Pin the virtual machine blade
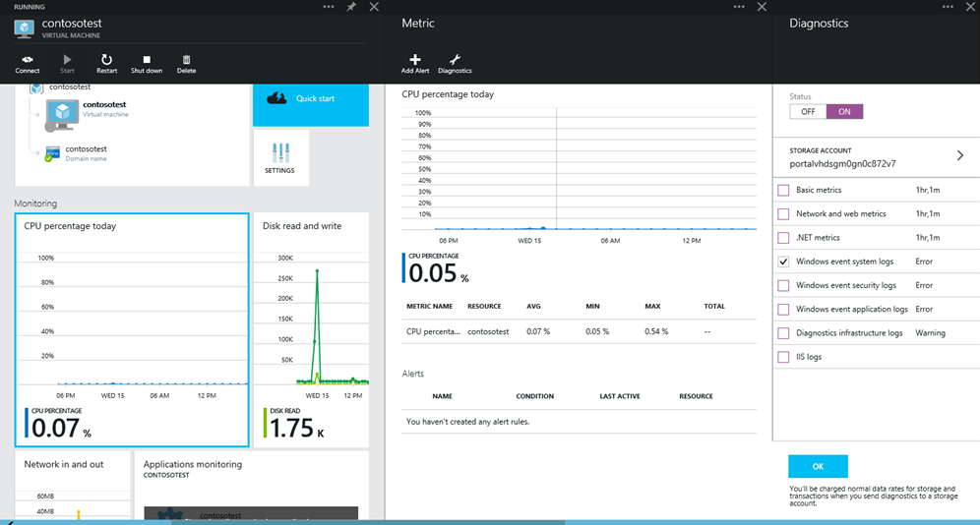Screen dimensions: 980x525 [x=351, y=7]
